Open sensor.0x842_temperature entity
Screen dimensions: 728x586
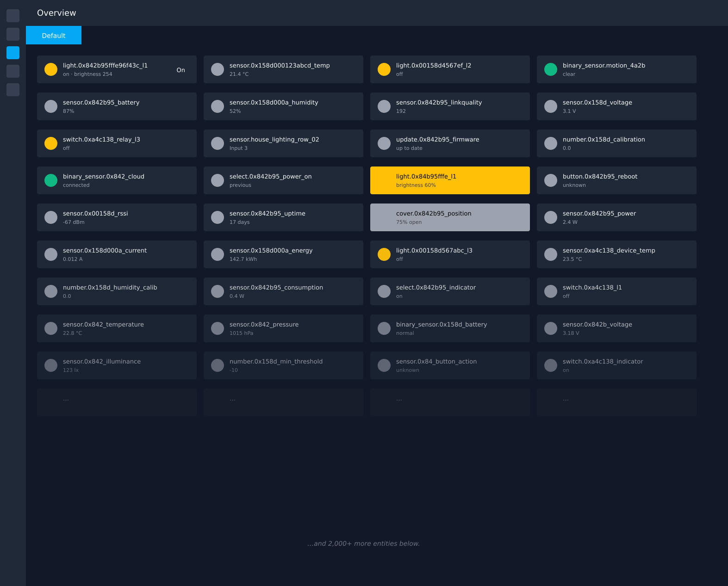tap(117, 328)
